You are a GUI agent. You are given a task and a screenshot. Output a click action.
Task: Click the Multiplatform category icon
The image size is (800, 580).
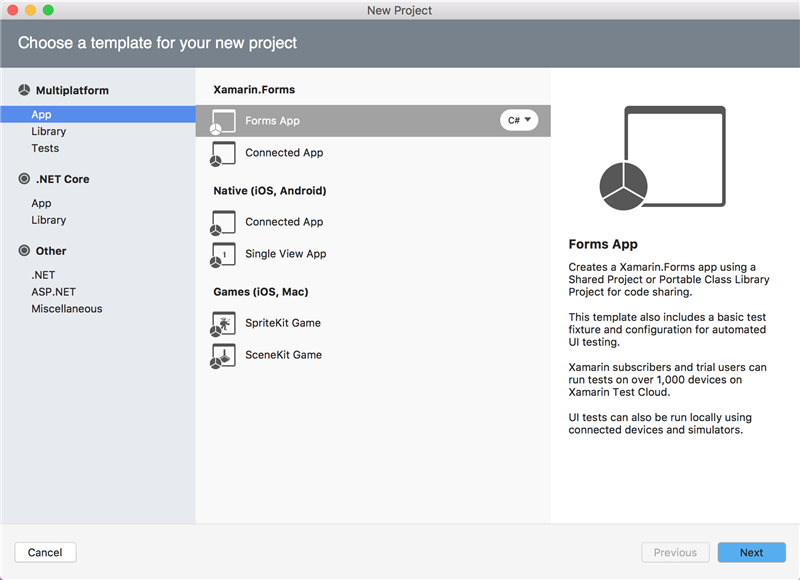click(x=24, y=90)
